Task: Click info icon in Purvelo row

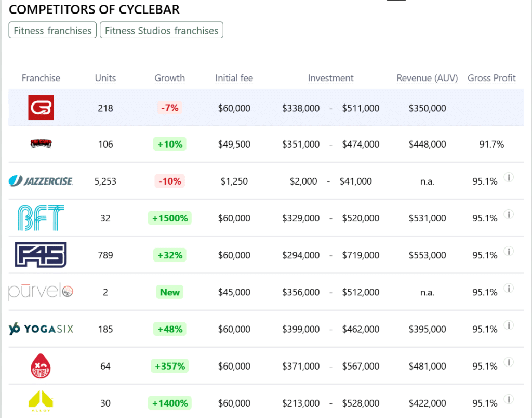Action: tap(508, 289)
